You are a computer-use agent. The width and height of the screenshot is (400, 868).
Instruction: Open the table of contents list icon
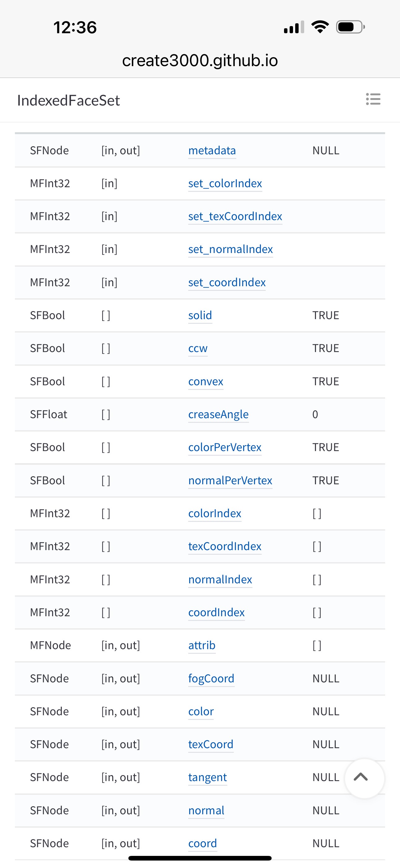coord(373,99)
